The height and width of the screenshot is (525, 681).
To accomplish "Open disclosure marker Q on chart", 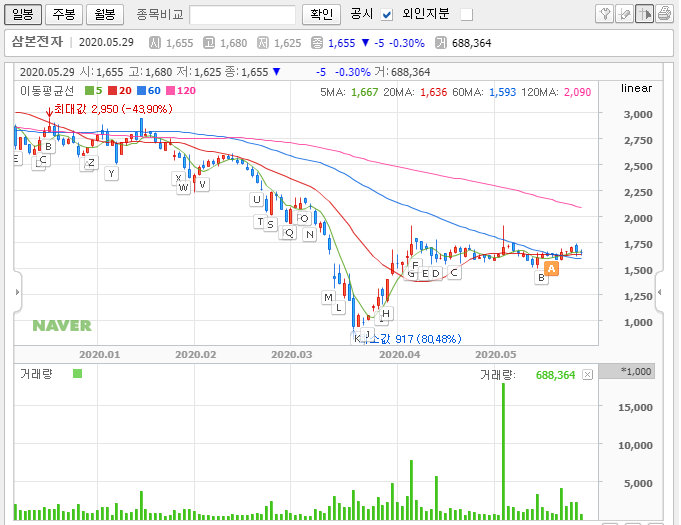I will pos(289,233).
